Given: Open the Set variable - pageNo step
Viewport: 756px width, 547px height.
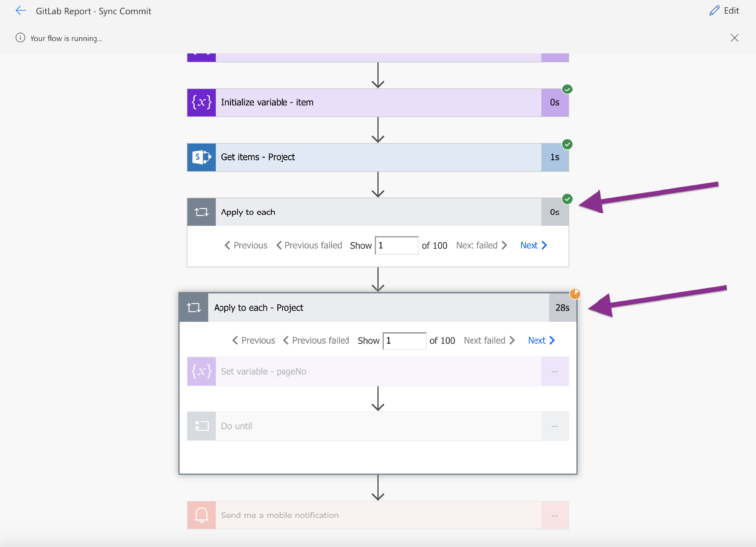Looking at the screenshot, I should pyautogui.click(x=378, y=371).
